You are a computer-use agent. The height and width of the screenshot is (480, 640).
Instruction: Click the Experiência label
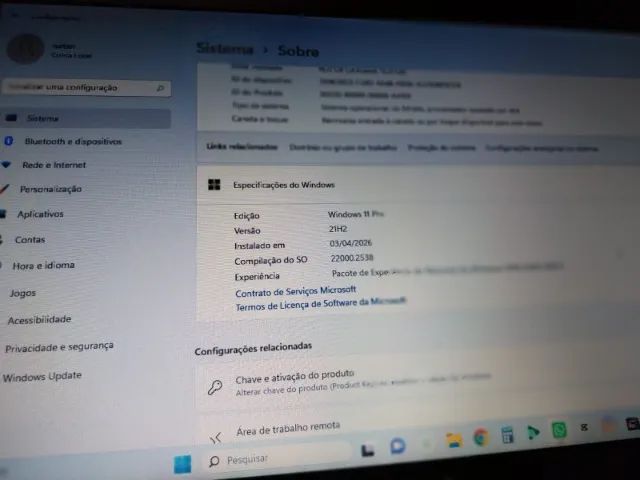point(257,276)
